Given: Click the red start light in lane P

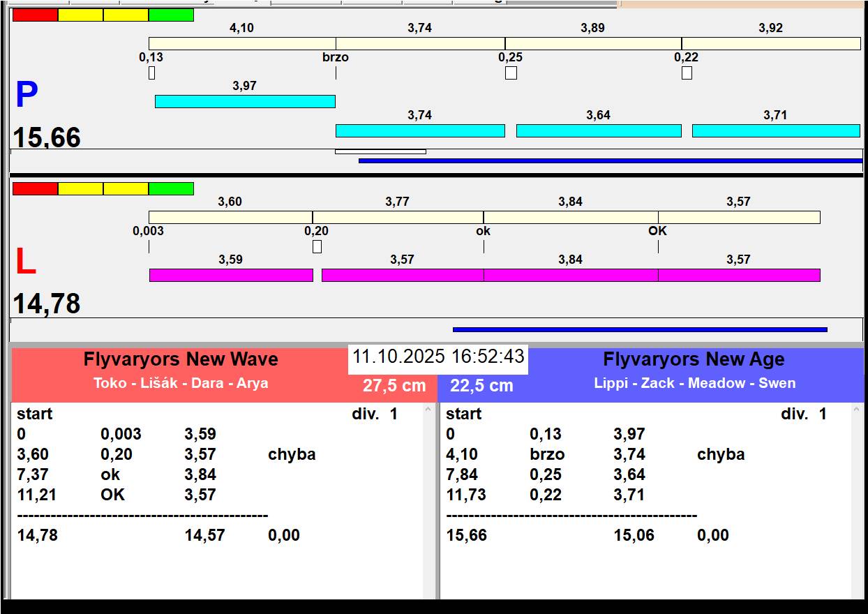Looking at the screenshot, I should coord(35,15).
